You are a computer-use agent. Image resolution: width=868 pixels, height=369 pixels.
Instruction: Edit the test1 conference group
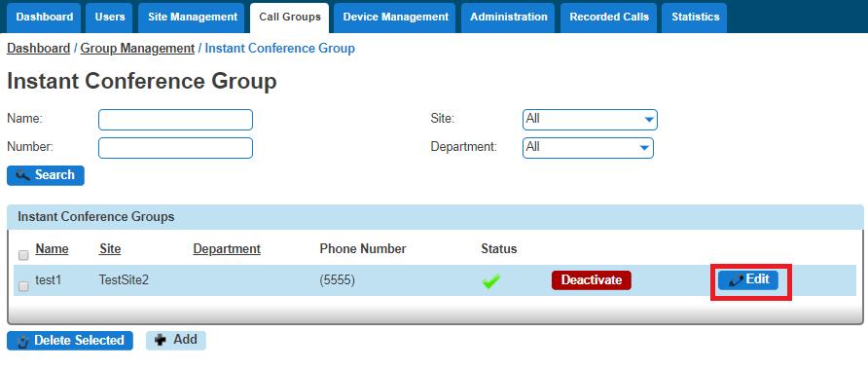pos(748,279)
